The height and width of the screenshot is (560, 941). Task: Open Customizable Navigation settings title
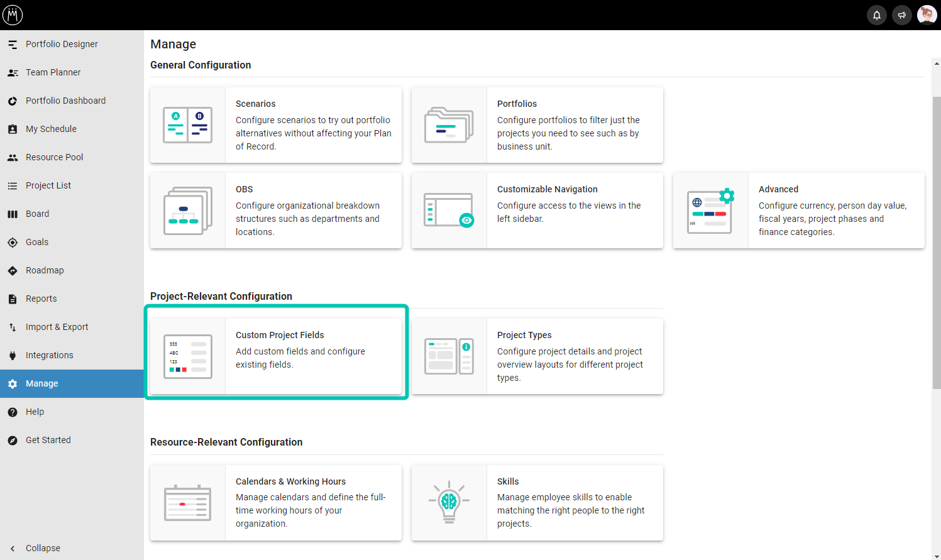pyautogui.click(x=547, y=189)
